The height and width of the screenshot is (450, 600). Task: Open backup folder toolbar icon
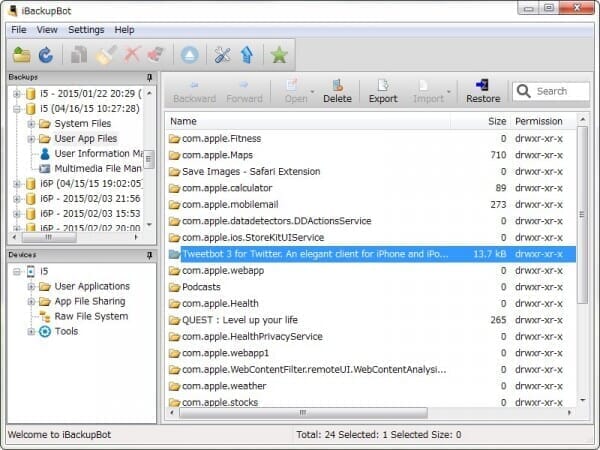[21, 55]
